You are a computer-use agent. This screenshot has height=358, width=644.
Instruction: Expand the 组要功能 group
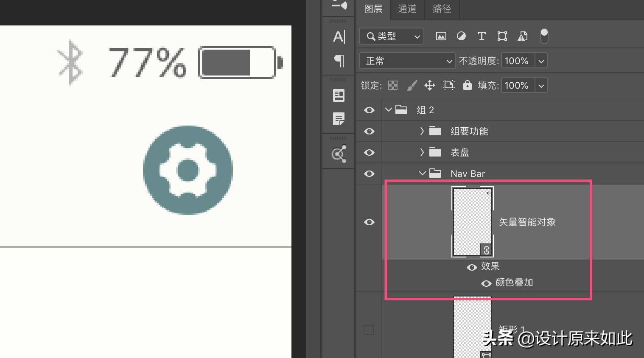[x=422, y=131]
